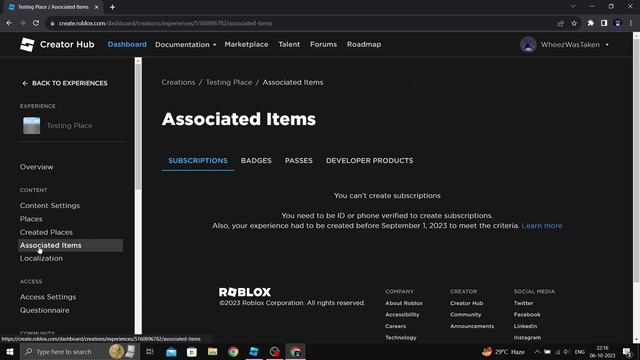Click the share page icon
640x360 pixels.
coord(560,23)
